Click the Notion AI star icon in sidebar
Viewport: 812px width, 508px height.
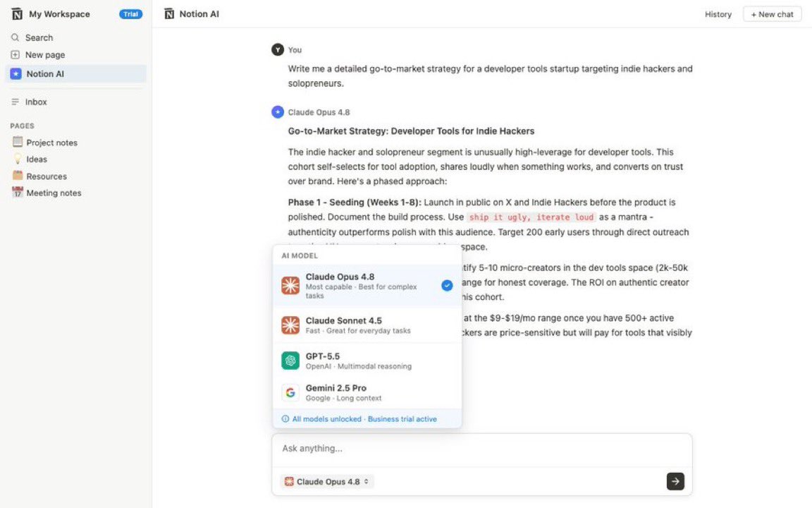click(16, 73)
